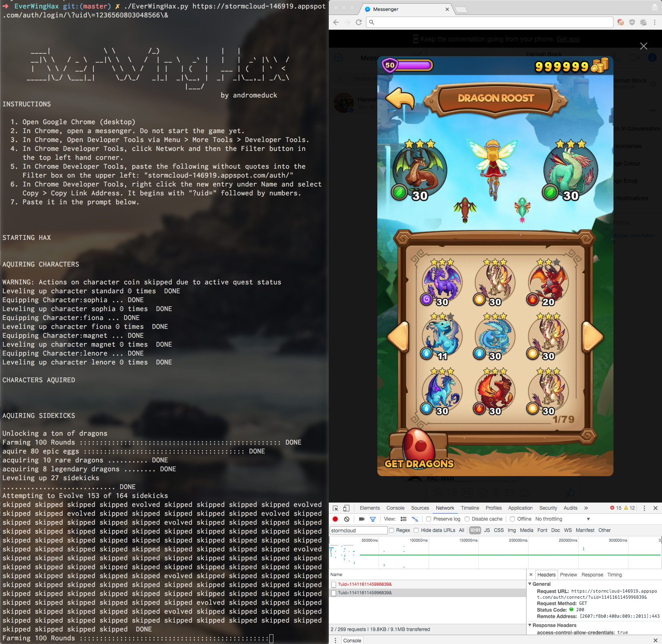Stop recording network log
Screen dimensions: 662x644
tap(335, 519)
